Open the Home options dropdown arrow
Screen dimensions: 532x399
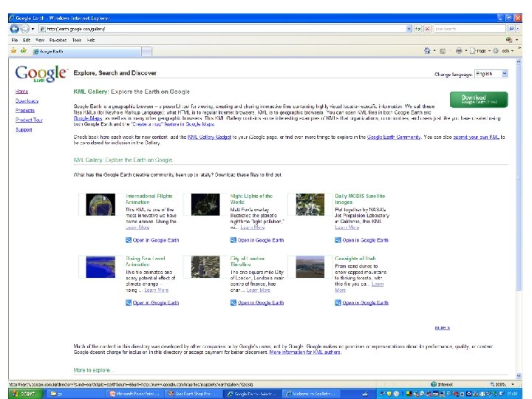coord(434,51)
